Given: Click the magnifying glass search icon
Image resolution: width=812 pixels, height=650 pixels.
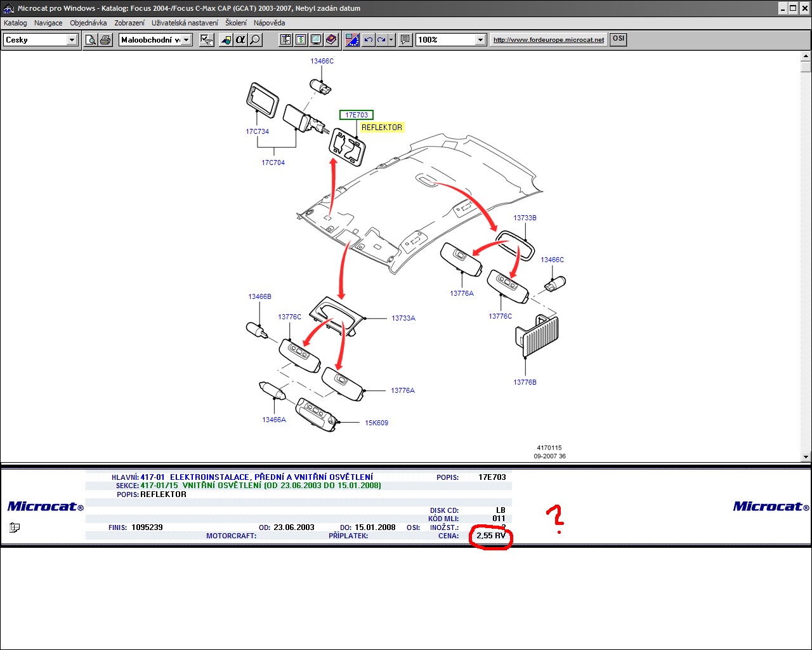Looking at the screenshot, I should pyautogui.click(x=255, y=40).
